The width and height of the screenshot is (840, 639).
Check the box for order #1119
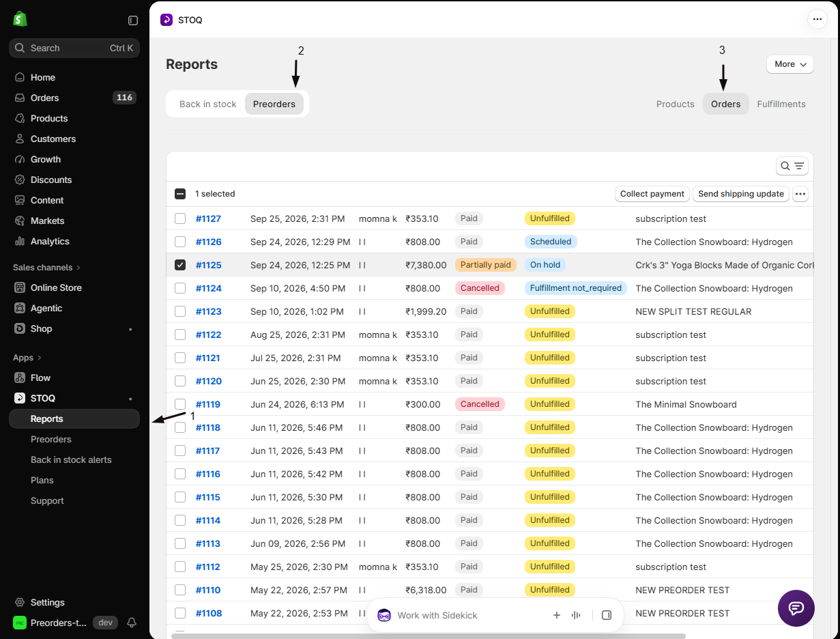coord(180,404)
